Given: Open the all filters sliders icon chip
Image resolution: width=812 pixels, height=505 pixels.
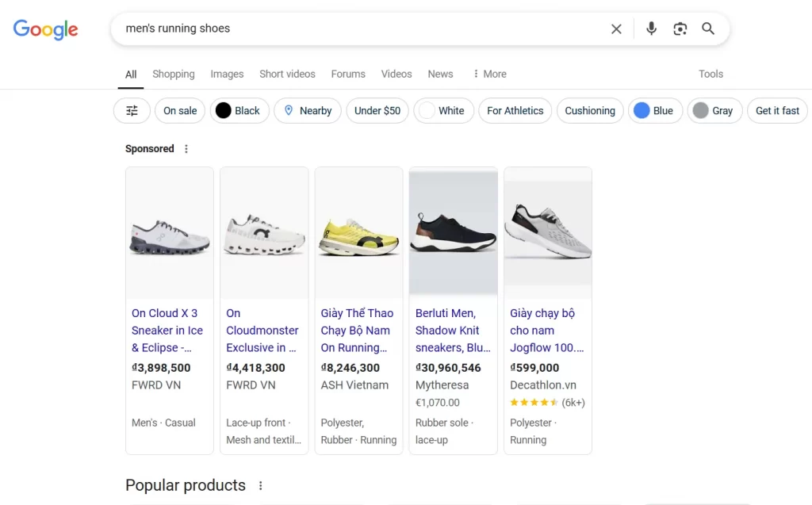Looking at the screenshot, I should [132, 110].
